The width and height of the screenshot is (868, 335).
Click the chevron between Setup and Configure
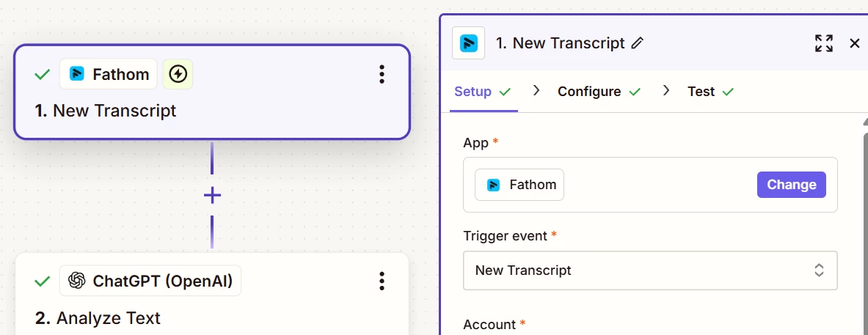click(x=536, y=91)
